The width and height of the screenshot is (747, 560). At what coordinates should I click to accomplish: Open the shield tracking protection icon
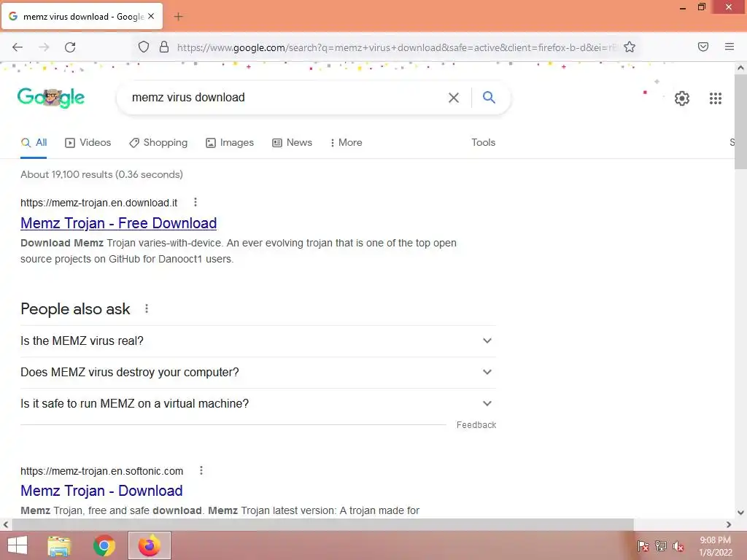pos(144,47)
